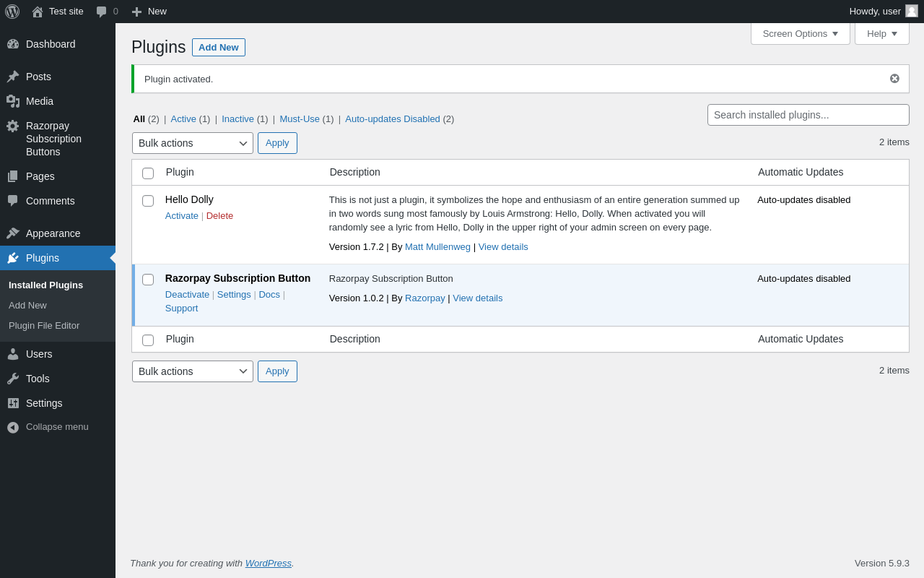This screenshot has width=924, height=578.
Task: Open the top Bulk actions dropdown
Action: 192,143
